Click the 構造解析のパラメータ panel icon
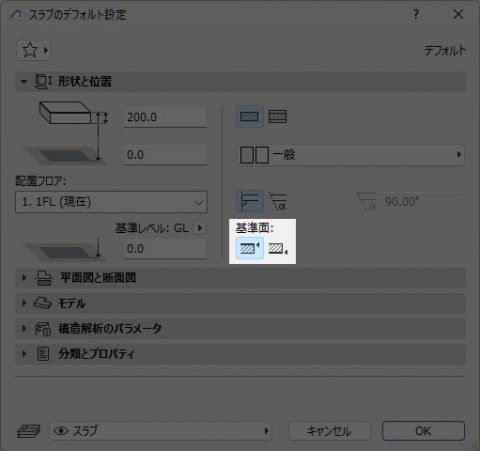Image resolution: width=480 pixels, height=451 pixels. [43, 329]
